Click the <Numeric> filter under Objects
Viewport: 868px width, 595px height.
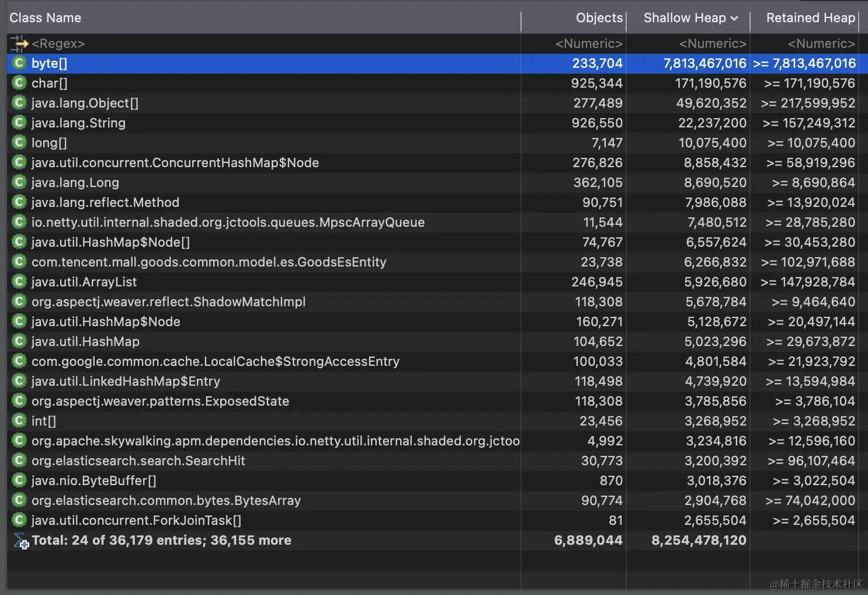[589, 44]
